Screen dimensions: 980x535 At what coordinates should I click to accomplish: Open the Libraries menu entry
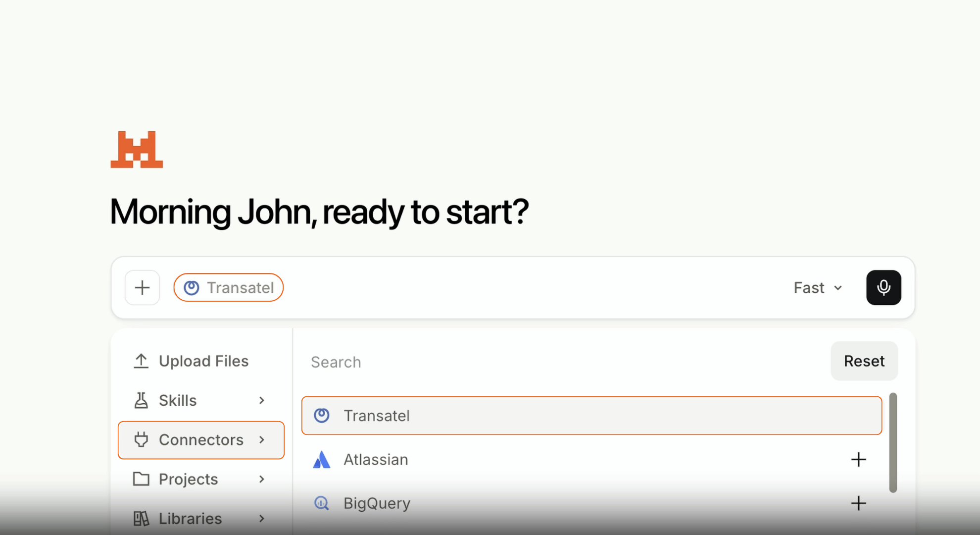(201, 519)
